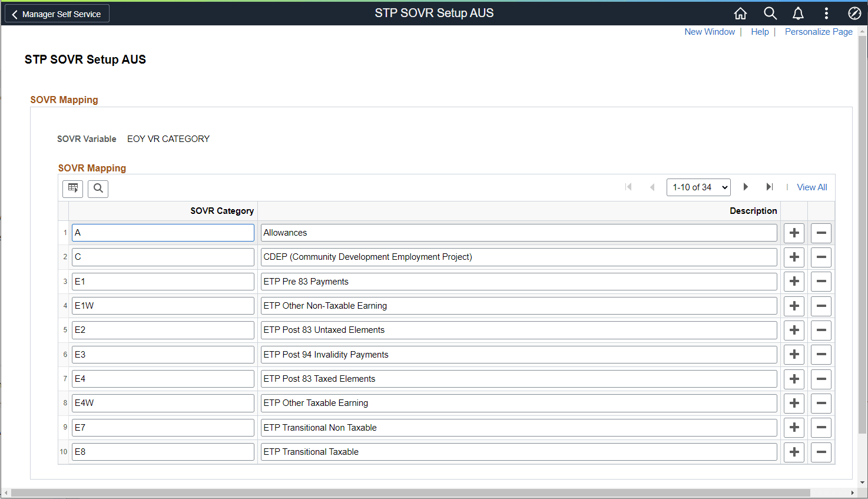The width and height of the screenshot is (868, 499).
Task: Jump to last page with end arrow
Action: pyautogui.click(x=770, y=187)
